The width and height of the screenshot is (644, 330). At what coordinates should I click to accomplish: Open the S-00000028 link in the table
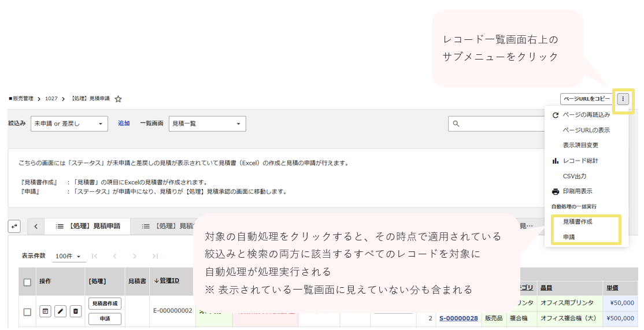(458, 318)
